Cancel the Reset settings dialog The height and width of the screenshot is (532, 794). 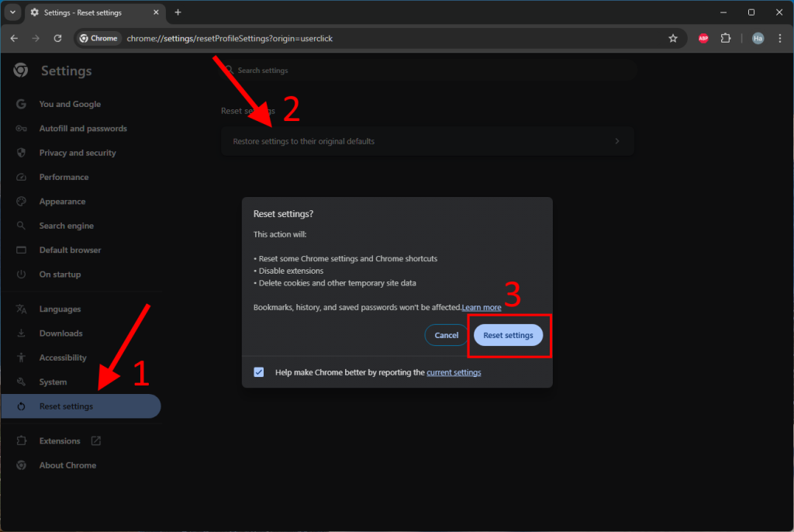tap(446, 335)
